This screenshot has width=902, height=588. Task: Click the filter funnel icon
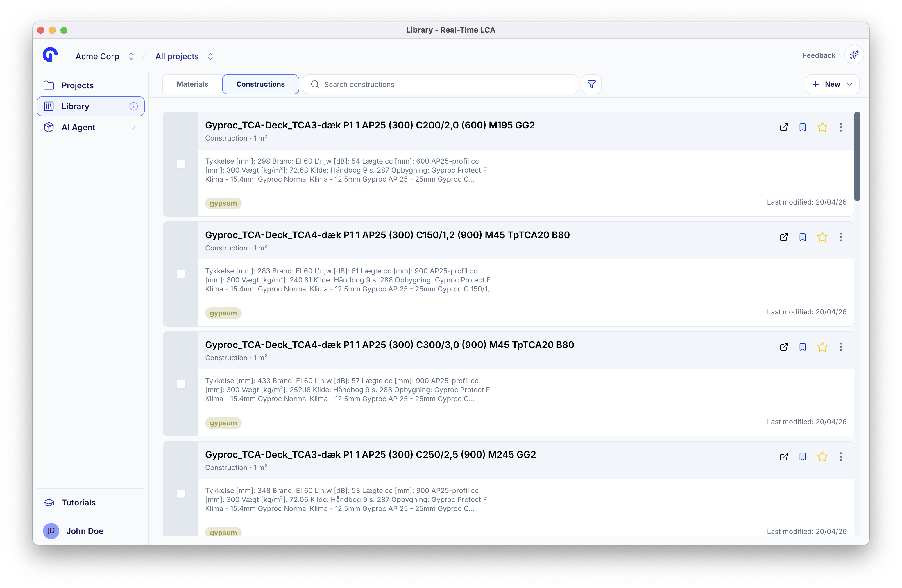[x=591, y=84]
